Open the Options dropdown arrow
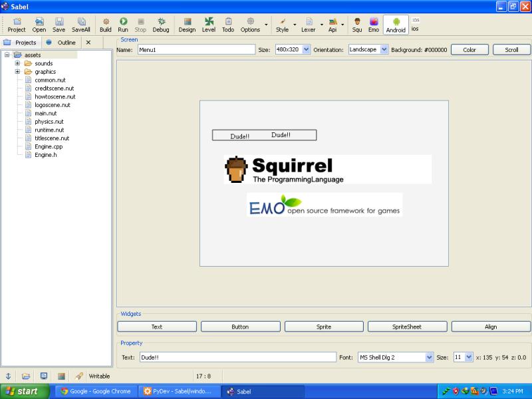 click(266, 25)
